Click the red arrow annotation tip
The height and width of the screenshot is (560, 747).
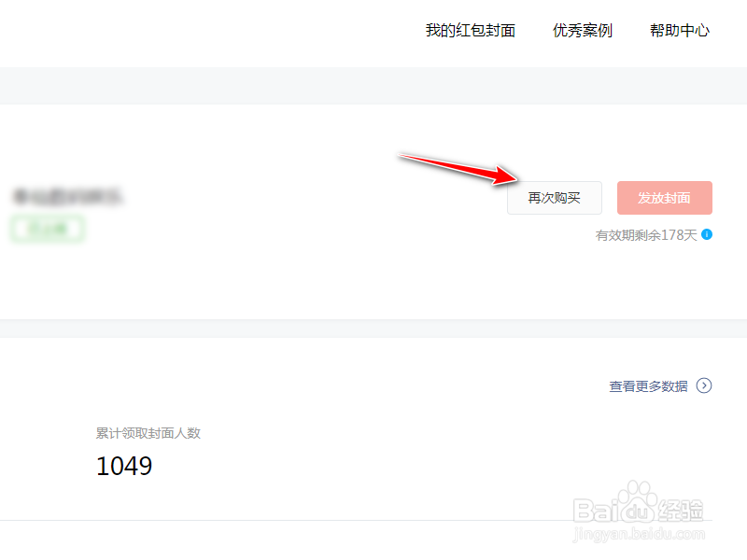514,178
